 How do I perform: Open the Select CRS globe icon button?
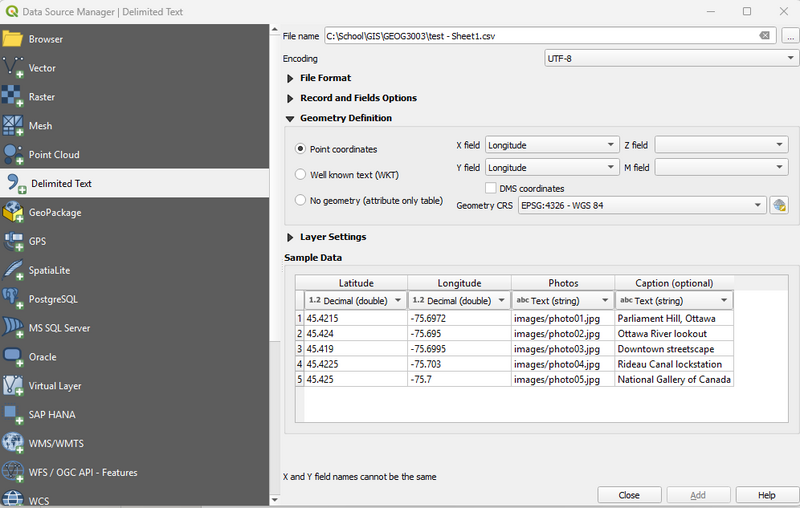[x=779, y=206]
